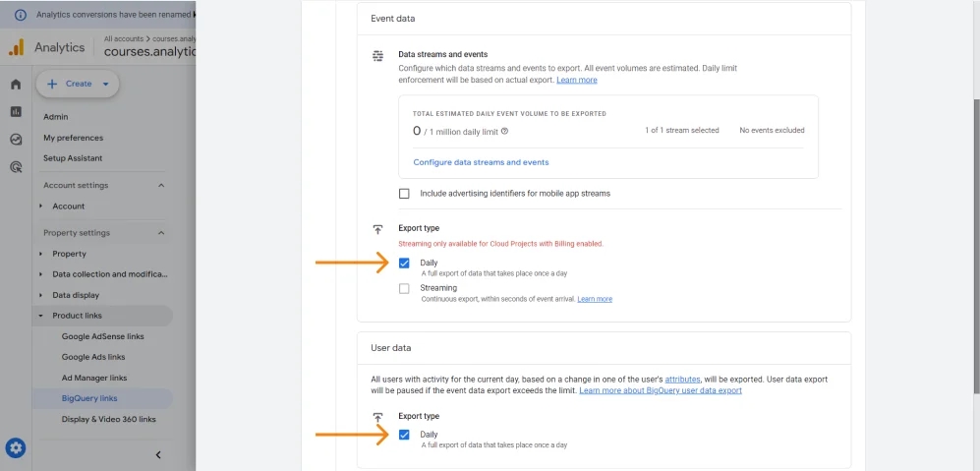Open the Explore icon in sidebar
980x471 pixels.
(17, 140)
